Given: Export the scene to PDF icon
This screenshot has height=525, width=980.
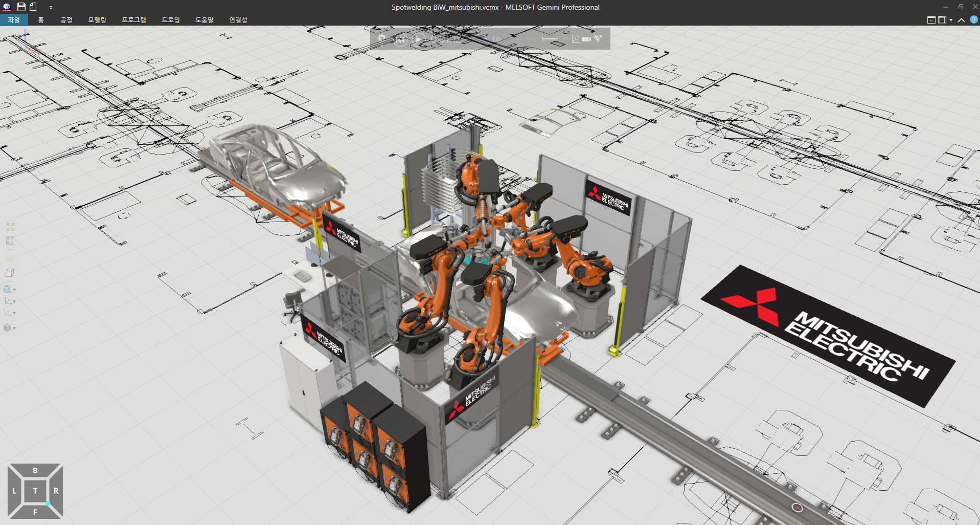Looking at the screenshot, I should tap(576, 39).
